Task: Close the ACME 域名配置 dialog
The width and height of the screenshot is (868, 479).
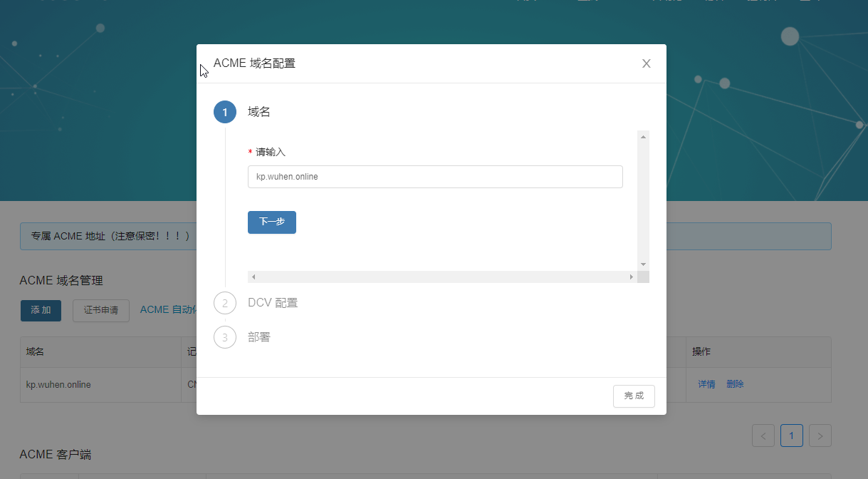Action: click(646, 63)
